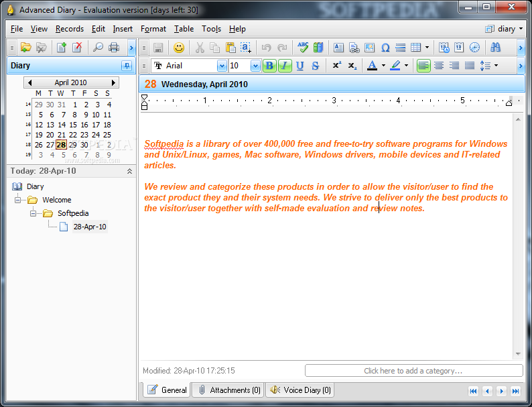The width and height of the screenshot is (532, 407).
Task: Click the Cut scissors icon
Action: 200,47
